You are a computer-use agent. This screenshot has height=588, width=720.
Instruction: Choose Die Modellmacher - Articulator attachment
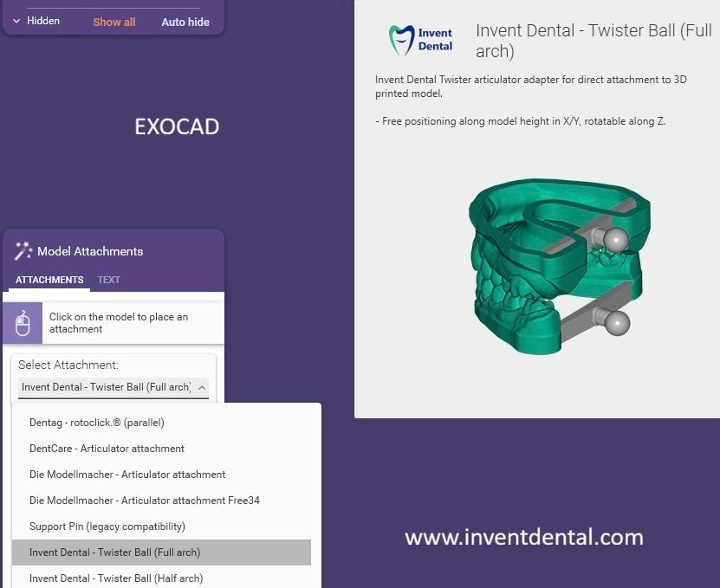[162, 475]
